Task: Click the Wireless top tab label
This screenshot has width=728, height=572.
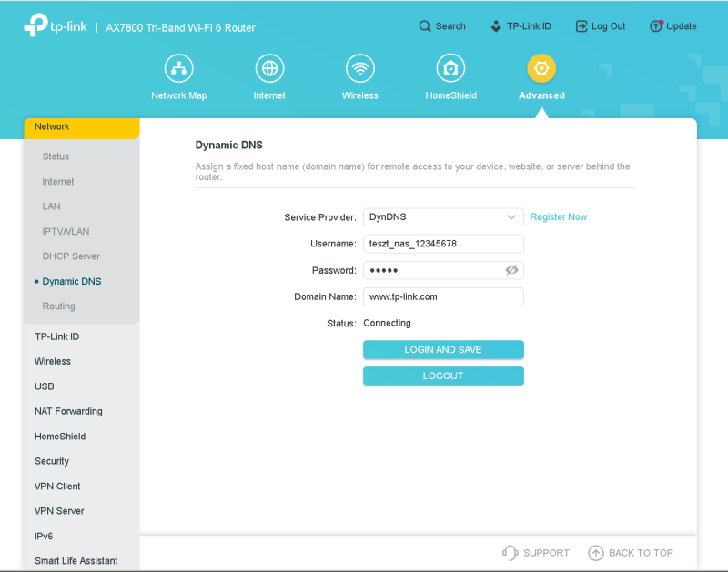Action: click(x=360, y=95)
